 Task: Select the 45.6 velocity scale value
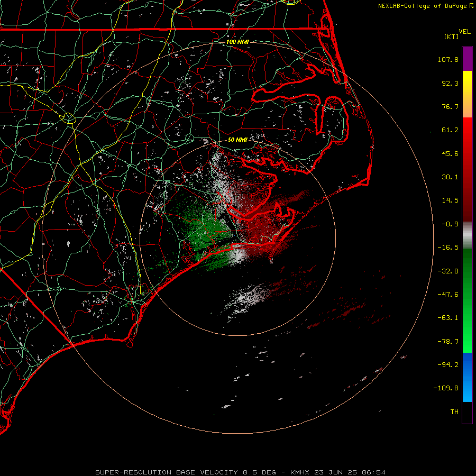(450, 153)
